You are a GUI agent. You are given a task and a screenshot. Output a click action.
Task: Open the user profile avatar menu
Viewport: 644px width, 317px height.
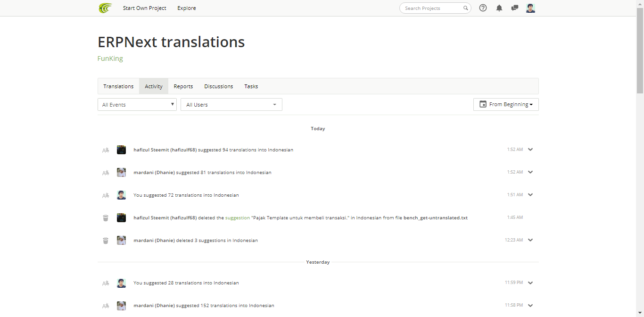click(x=530, y=8)
